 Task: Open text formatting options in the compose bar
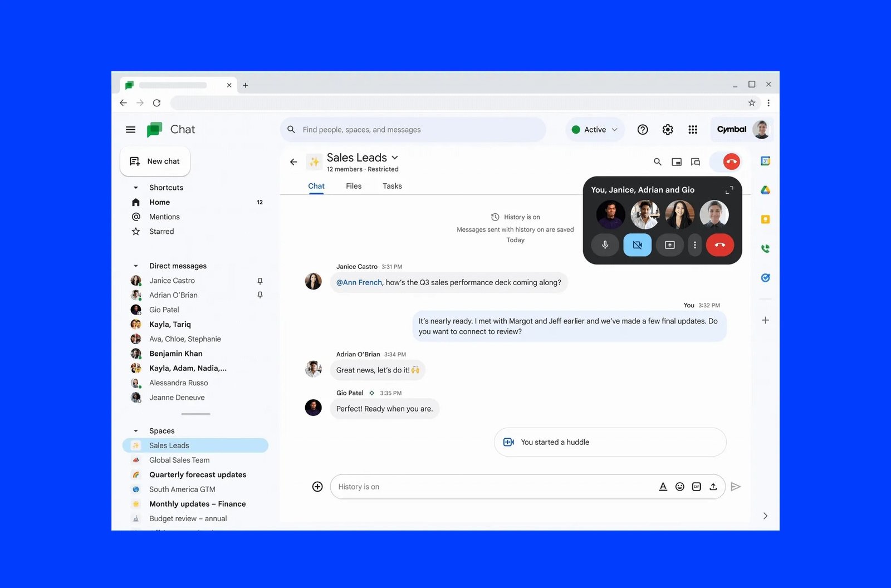(x=663, y=486)
